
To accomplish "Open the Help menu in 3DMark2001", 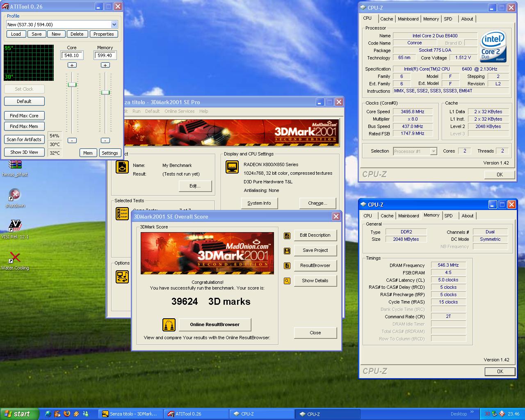I will click(x=203, y=111).
